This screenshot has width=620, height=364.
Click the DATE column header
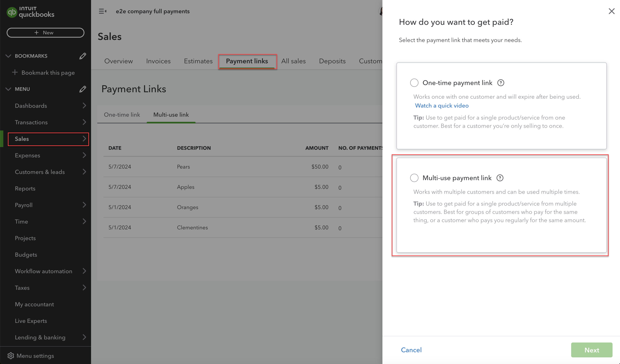[x=115, y=148]
